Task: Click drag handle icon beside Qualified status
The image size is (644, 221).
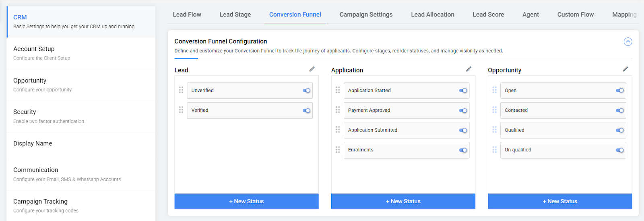Action: click(494, 130)
